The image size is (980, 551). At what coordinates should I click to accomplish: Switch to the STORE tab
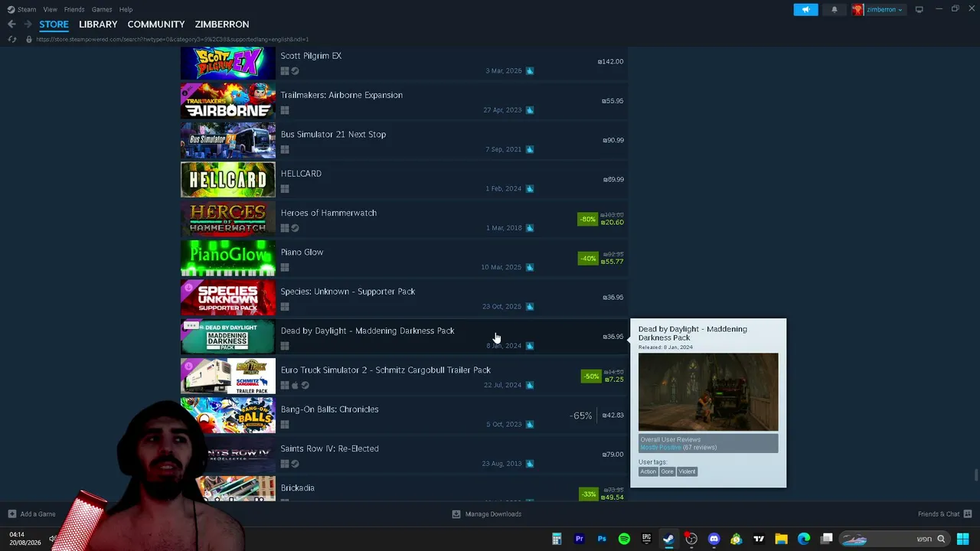coord(54,24)
